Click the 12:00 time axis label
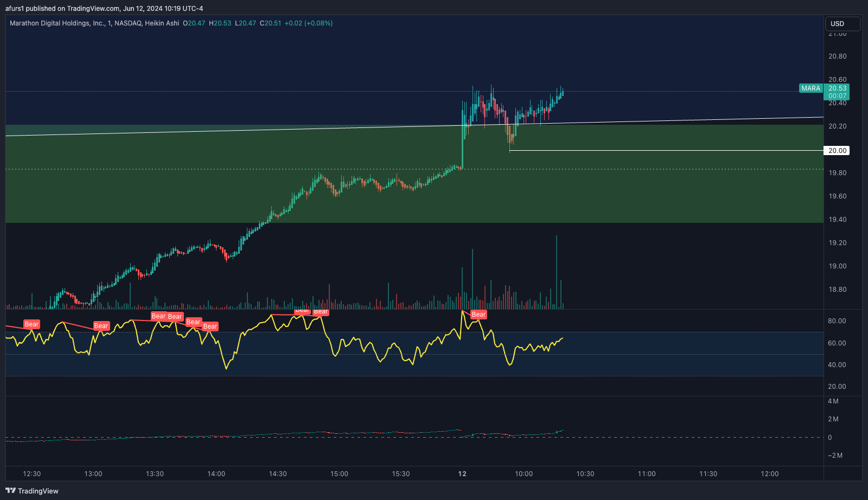This screenshot has width=868, height=500. [769, 474]
